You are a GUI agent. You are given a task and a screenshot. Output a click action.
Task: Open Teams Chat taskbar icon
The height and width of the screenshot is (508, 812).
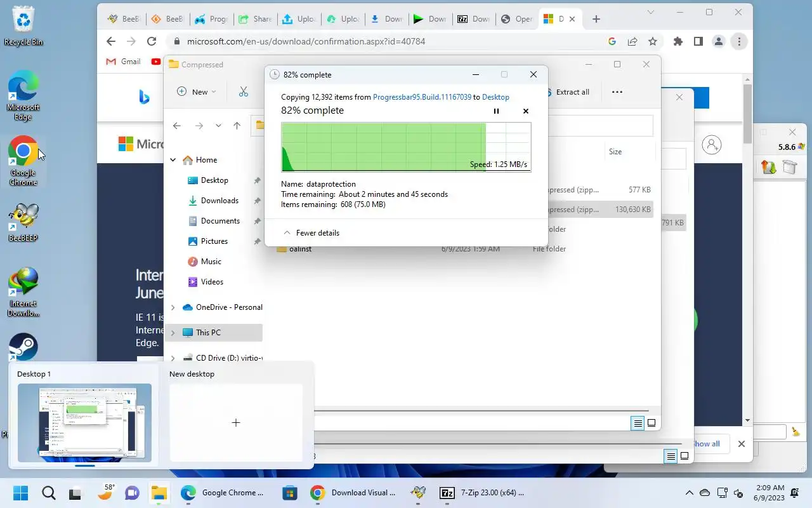pos(131,493)
